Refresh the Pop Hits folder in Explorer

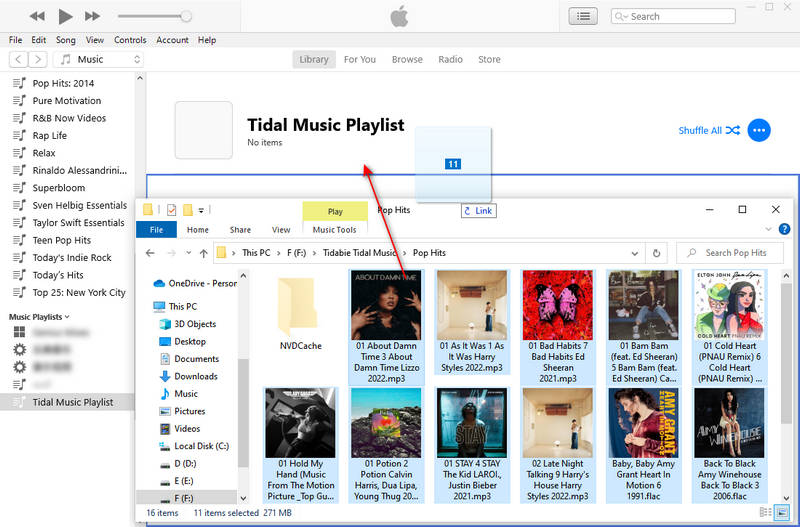tap(657, 253)
